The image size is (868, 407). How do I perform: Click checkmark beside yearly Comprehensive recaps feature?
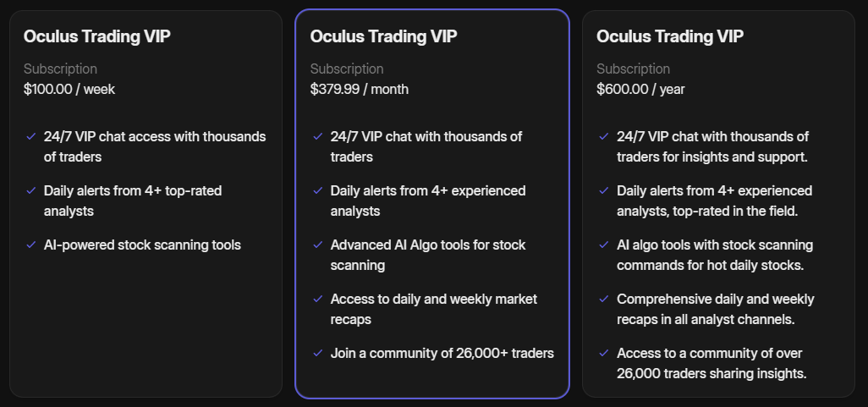(603, 299)
